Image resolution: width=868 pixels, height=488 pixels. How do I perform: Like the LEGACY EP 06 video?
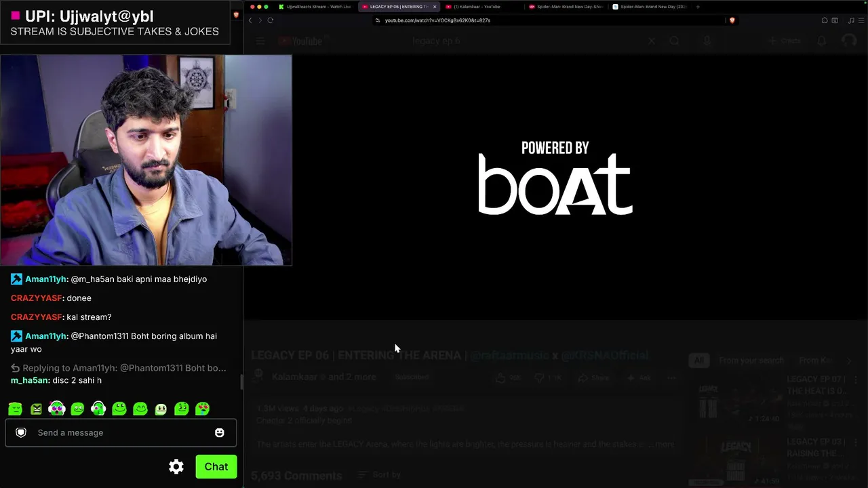click(x=509, y=378)
